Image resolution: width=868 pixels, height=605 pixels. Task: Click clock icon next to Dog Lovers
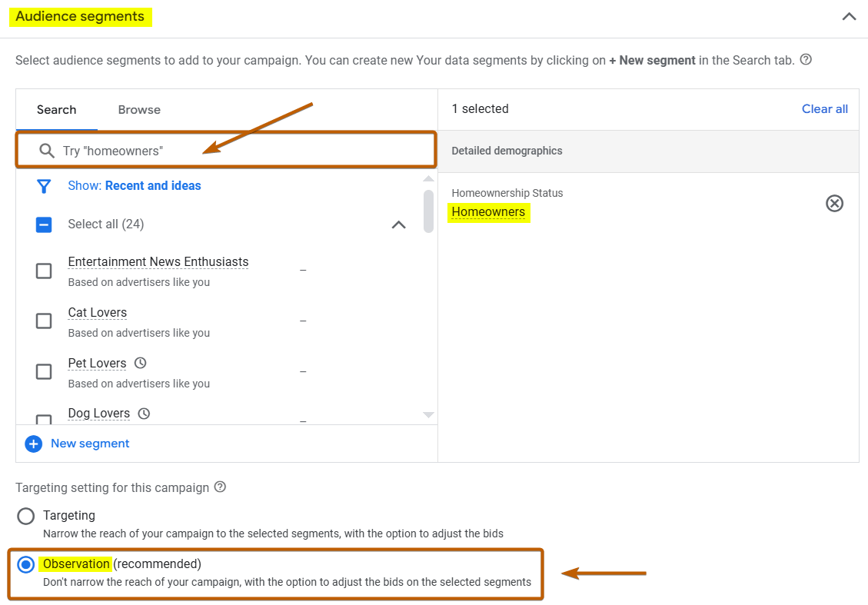coord(144,414)
